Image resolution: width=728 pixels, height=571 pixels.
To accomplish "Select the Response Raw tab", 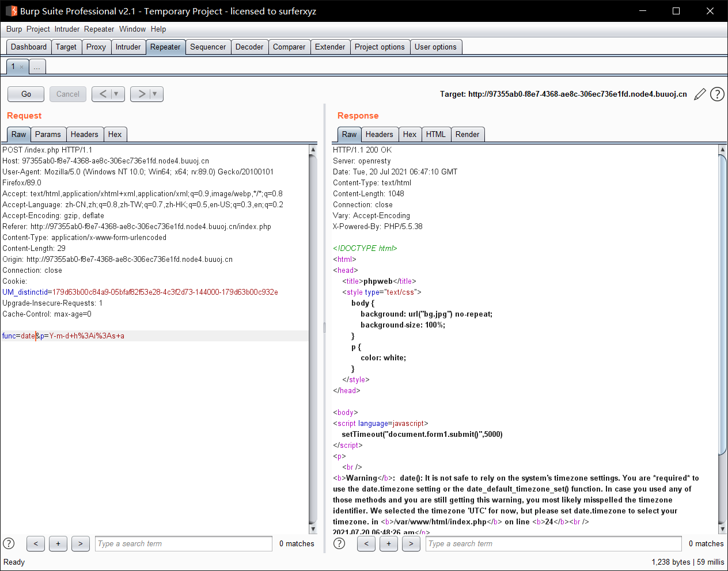I will pyautogui.click(x=350, y=134).
